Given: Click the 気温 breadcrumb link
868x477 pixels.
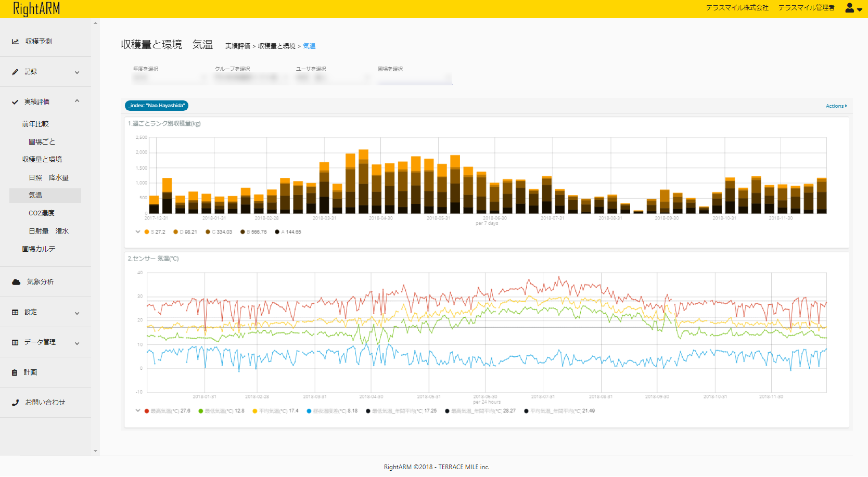Looking at the screenshot, I should (309, 46).
